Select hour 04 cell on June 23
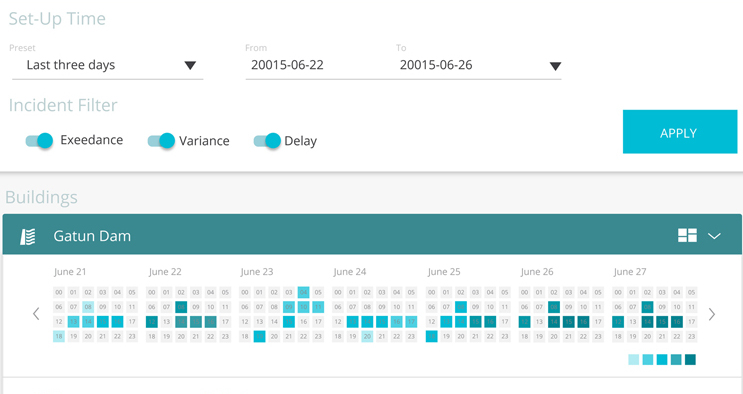Image resolution: width=743 pixels, height=394 pixels. pos(303,292)
